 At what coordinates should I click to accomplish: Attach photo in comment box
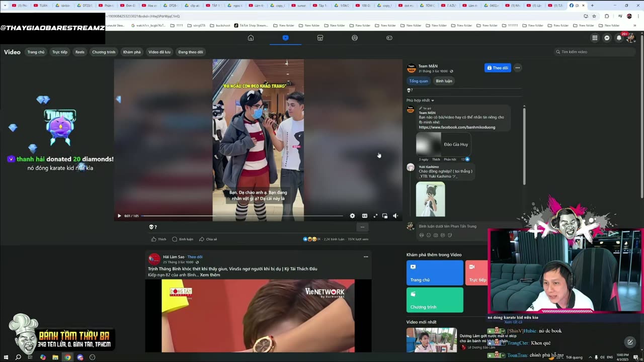pos(436,235)
